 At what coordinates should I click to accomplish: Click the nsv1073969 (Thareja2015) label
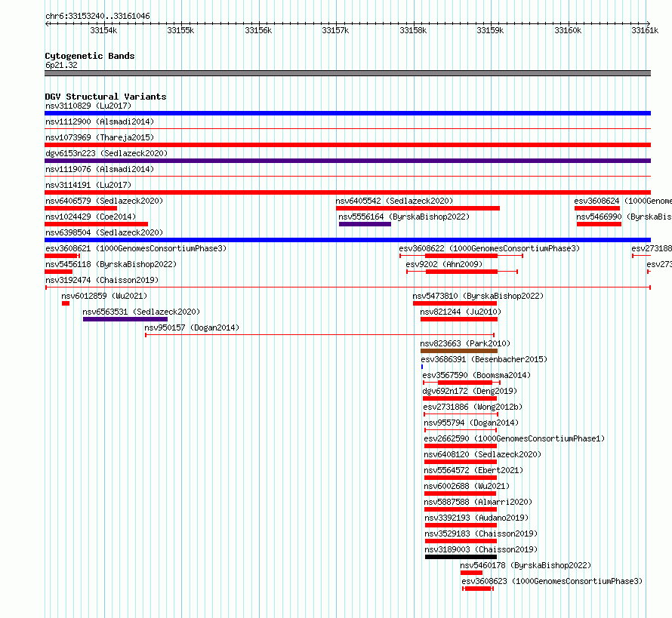point(100,137)
